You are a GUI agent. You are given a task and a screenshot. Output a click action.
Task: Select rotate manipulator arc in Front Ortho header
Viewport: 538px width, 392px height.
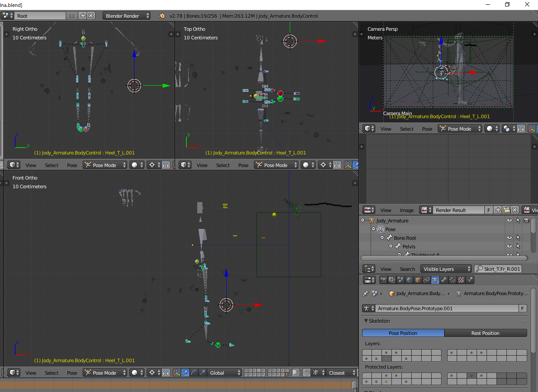click(x=194, y=373)
